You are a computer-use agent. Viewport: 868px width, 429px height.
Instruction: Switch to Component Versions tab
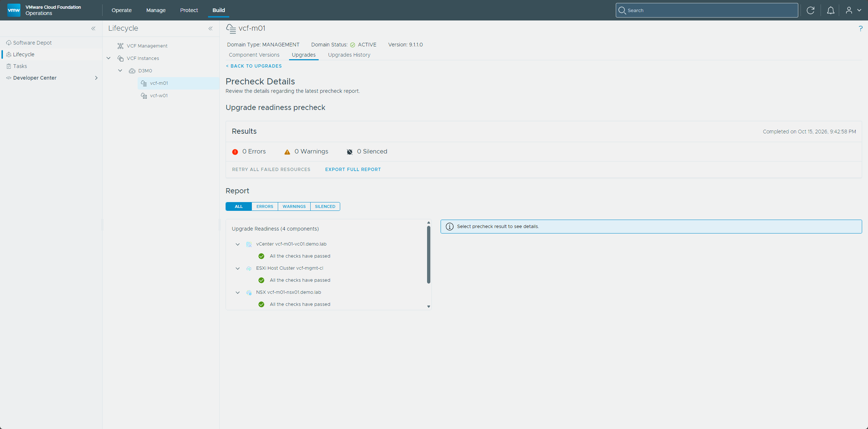pos(254,55)
